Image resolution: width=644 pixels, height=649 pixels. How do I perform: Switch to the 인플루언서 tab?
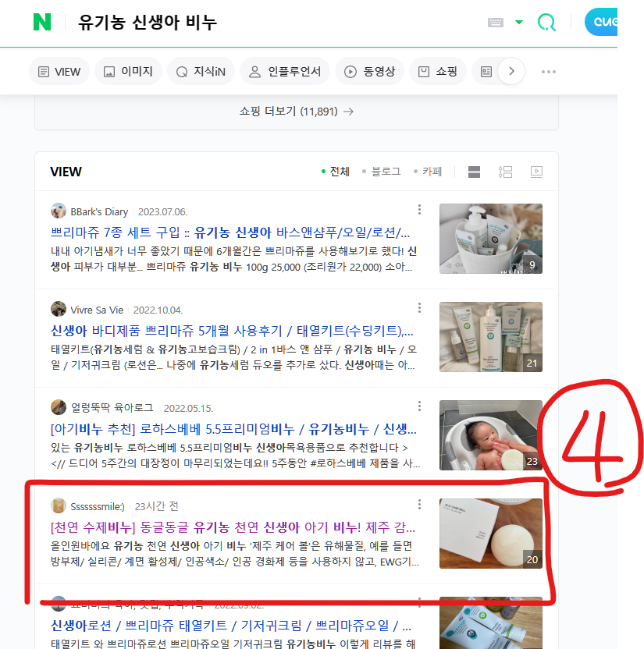[x=285, y=72]
